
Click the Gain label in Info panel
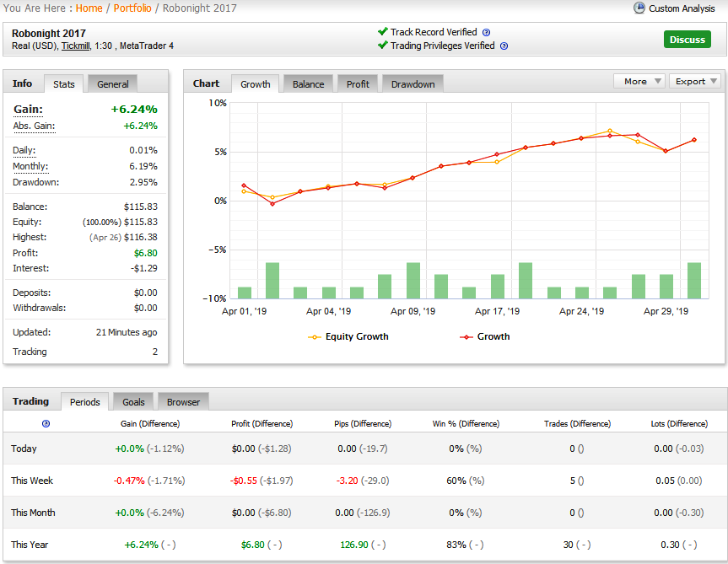click(29, 110)
